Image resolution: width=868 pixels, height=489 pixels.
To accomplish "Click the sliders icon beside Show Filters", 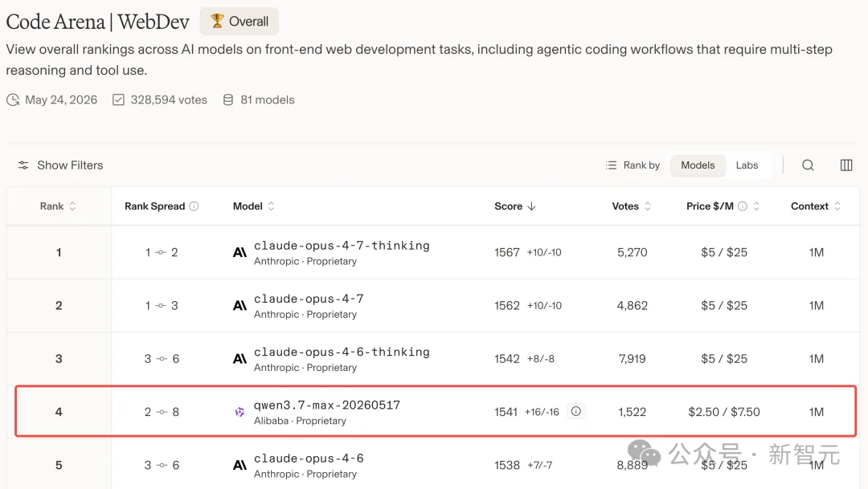I will 23,165.
